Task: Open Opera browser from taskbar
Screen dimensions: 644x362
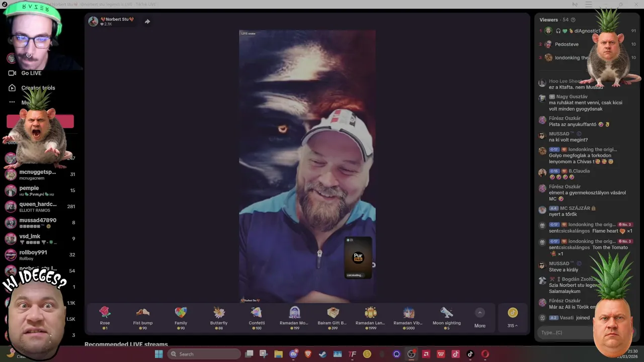Action: click(485, 354)
